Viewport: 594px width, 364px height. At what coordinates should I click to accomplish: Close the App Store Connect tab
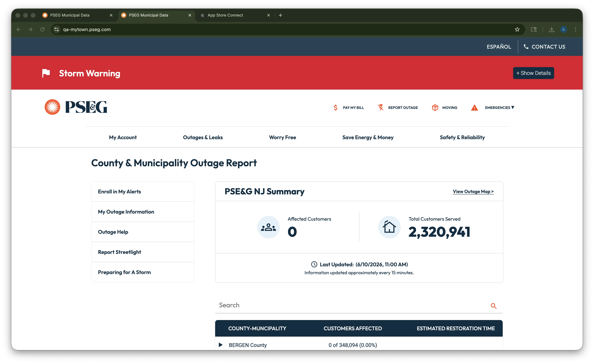pyautogui.click(x=269, y=15)
